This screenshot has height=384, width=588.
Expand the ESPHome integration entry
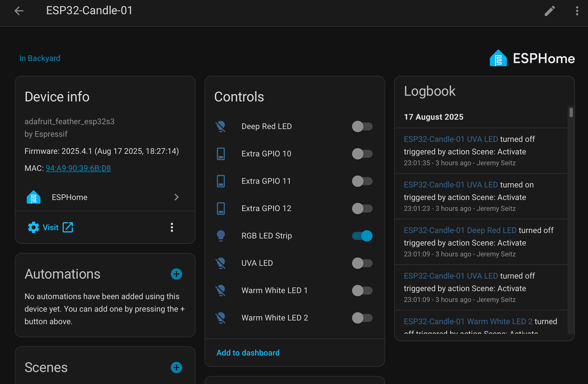tap(177, 197)
